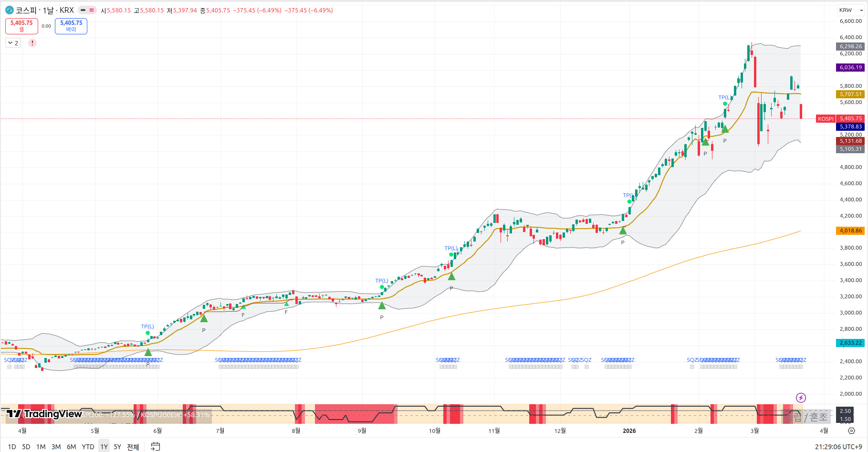The height and width of the screenshot is (452, 868).
Task: Click the 4월 label on the far right
Action: point(824,431)
